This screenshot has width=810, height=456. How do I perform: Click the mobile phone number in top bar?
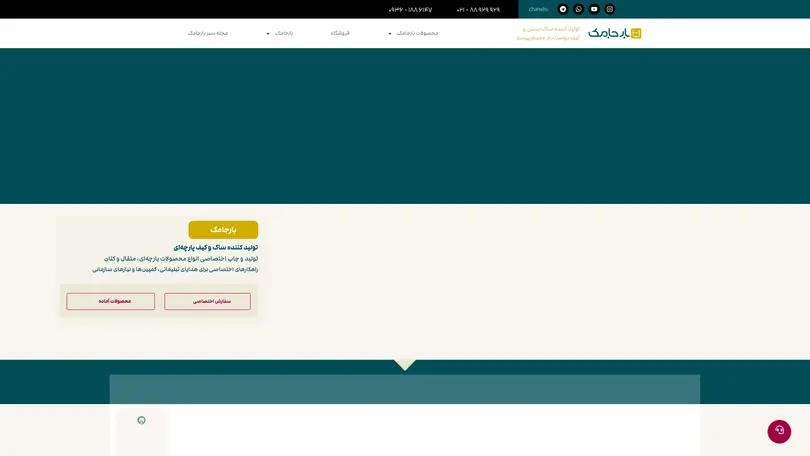[410, 9]
